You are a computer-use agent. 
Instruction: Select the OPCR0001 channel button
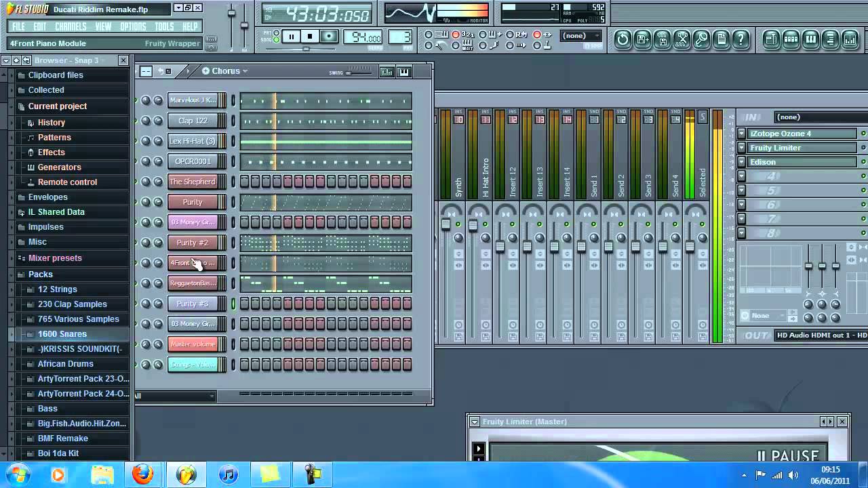pyautogui.click(x=193, y=161)
